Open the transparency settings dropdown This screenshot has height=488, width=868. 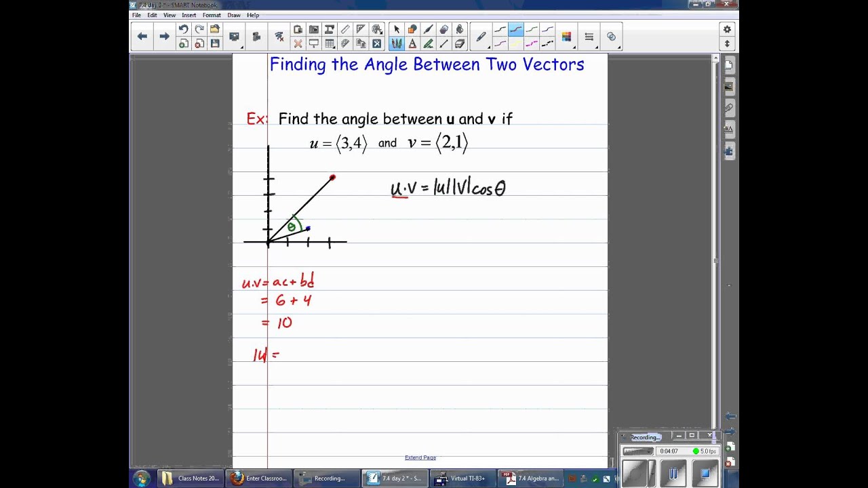612,37
